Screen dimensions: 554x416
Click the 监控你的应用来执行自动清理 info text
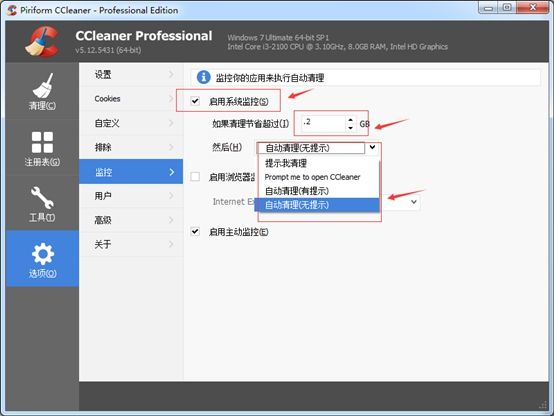[x=270, y=78]
